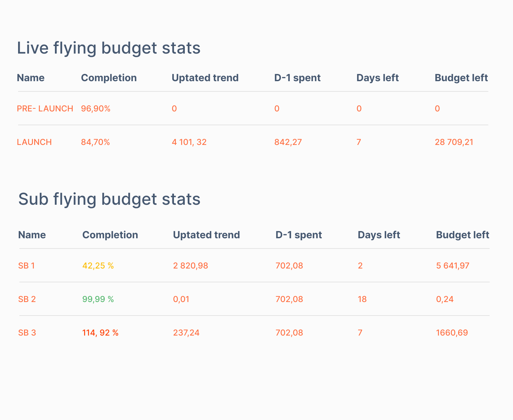
Task: Click the SB 3 sub budget name
Action: click(27, 333)
